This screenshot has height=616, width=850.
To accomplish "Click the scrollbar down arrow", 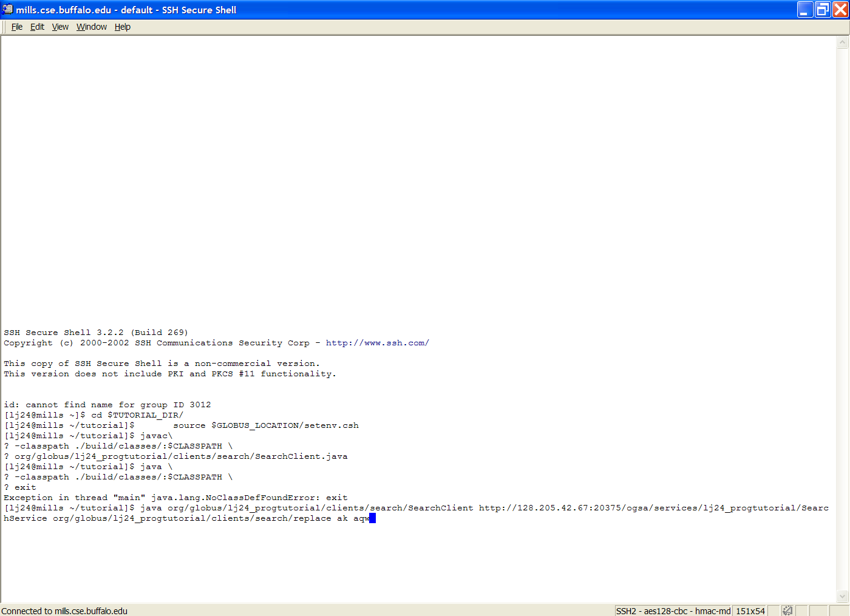I will pyautogui.click(x=842, y=596).
